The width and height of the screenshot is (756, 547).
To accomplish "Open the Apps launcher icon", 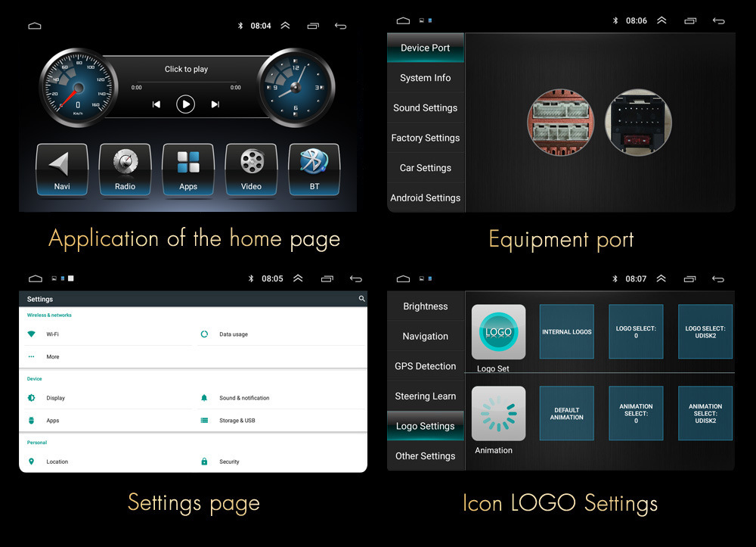I will point(188,169).
